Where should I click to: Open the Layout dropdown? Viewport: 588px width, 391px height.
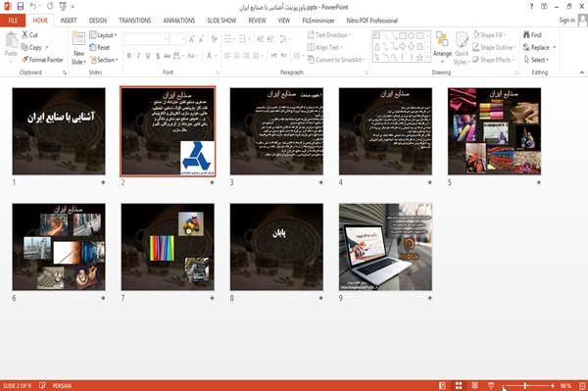(104, 35)
